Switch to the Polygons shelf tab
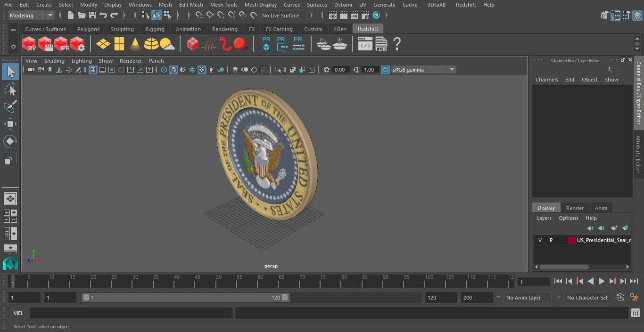This screenshot has height=332, width=644. point(88,29)
